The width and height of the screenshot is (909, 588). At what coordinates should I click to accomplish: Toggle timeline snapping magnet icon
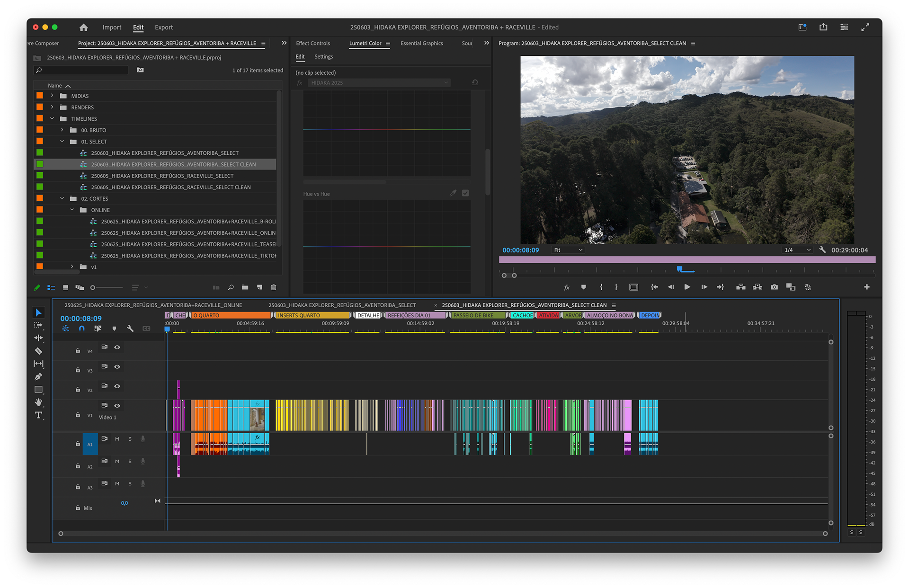[x=81, y=328]
